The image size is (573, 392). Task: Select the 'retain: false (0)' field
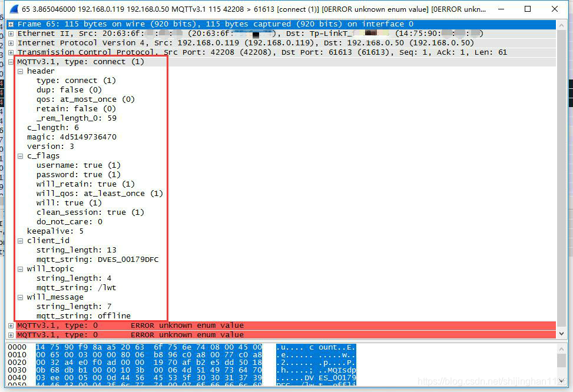(76, 109)
